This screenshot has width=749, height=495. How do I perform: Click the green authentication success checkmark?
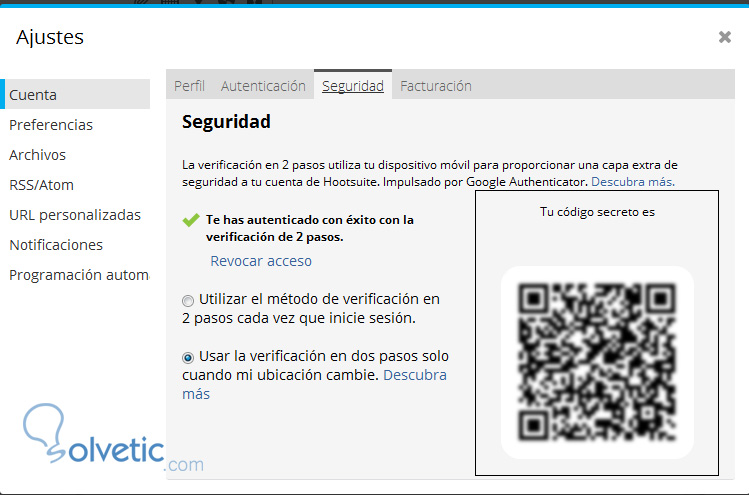[191, 220]
